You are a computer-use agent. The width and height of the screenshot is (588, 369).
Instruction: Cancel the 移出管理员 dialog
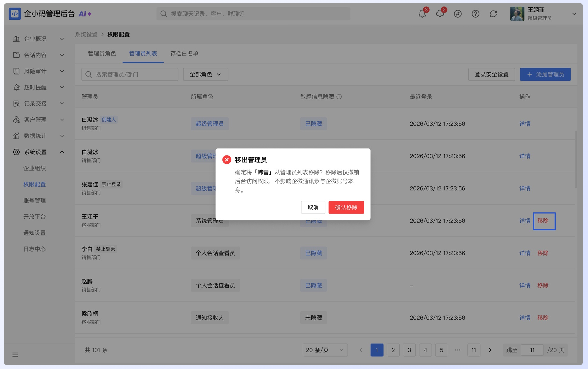click(x=313, y=207)
